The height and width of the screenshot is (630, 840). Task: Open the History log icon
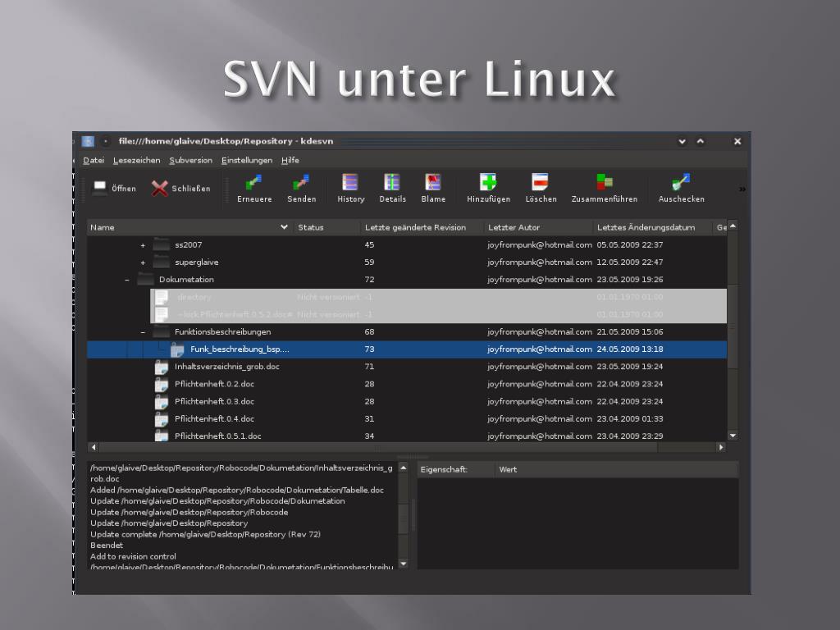[x=350, y=182]
